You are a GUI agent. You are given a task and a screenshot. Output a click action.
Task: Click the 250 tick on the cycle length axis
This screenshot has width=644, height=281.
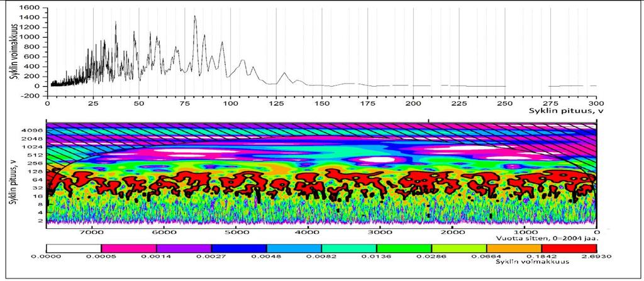click(x=505, y=103)
